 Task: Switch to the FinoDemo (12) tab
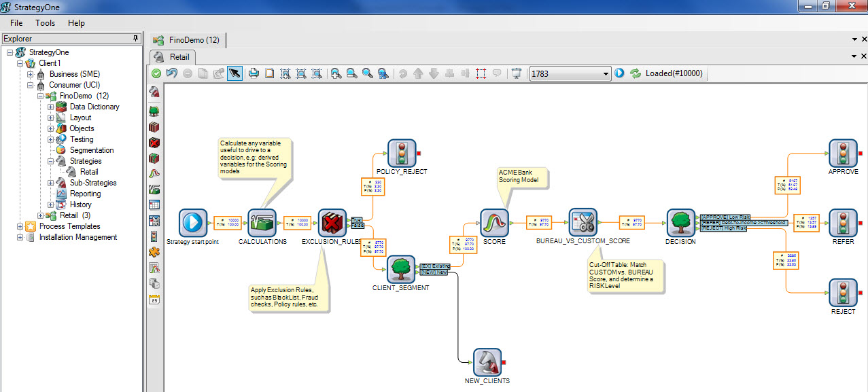(187, 40)
